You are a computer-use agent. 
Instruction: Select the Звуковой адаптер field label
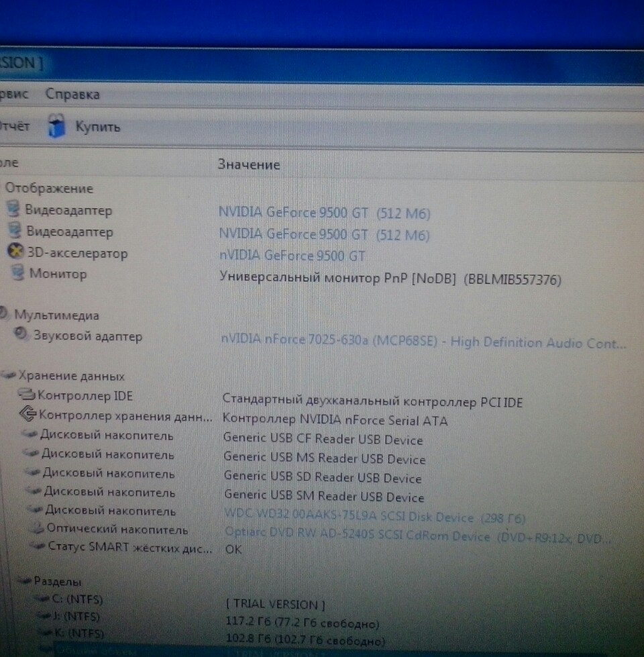tap(88, 336)
